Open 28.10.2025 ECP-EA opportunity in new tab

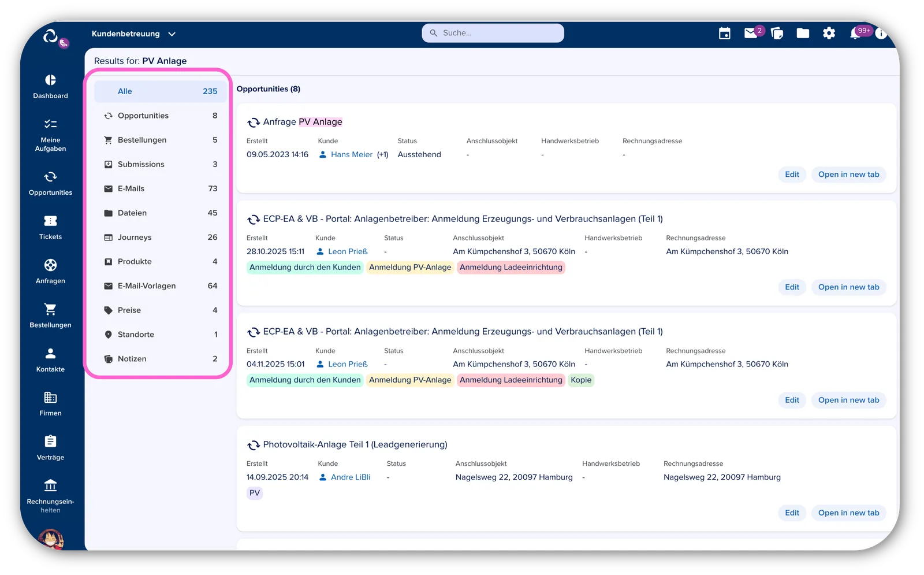848,287
